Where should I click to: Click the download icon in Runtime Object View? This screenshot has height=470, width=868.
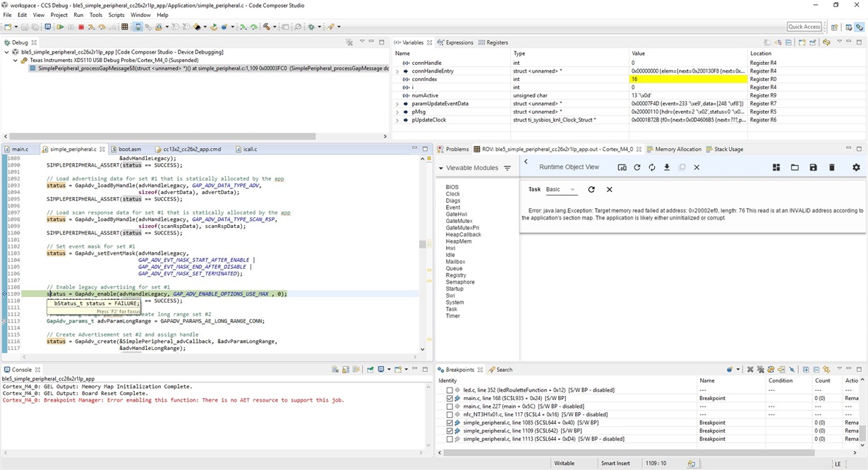tap(667, 167)
